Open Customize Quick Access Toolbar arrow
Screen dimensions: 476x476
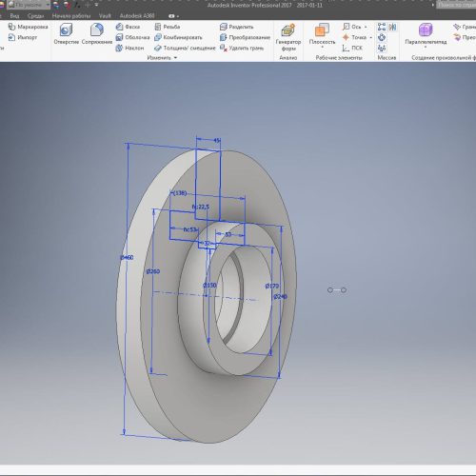coord(96,5)
